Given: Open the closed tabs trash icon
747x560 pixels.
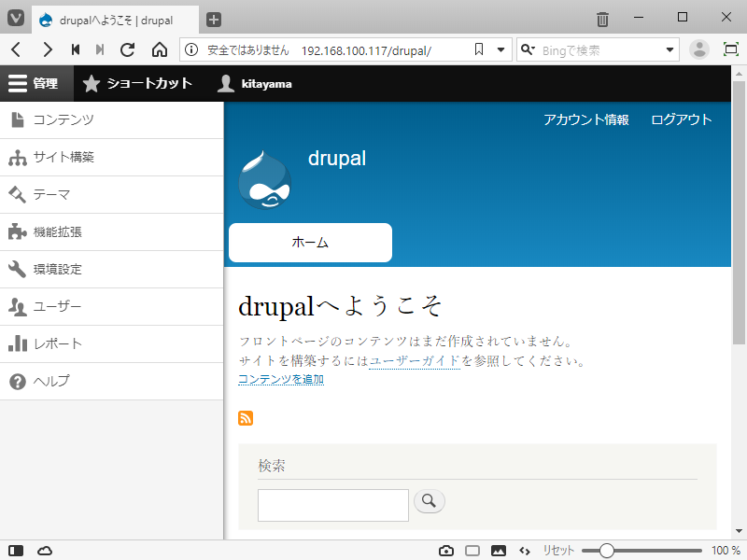Looking at the screenshot, I should [602, 19].
